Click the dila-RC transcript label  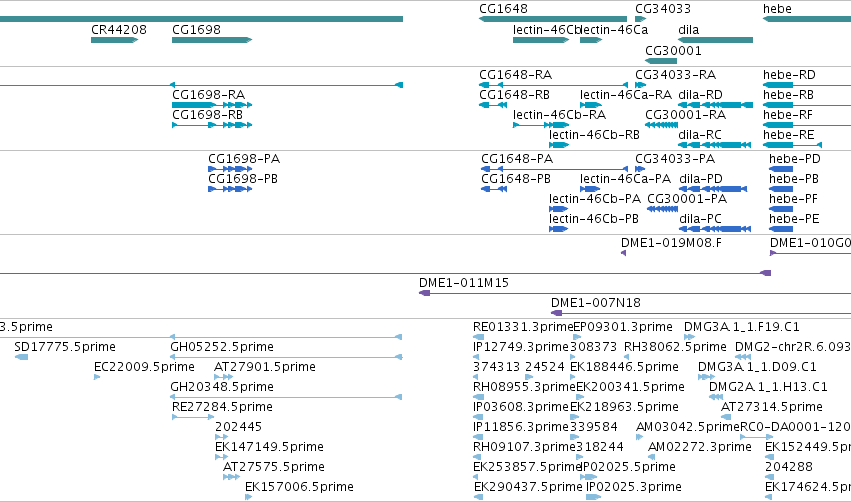click(x=700, y=135)
